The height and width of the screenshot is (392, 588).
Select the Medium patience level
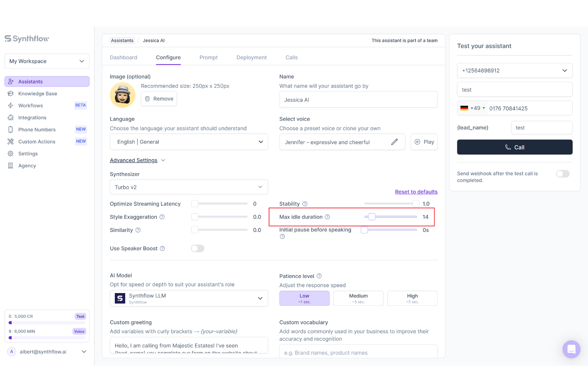358,298
